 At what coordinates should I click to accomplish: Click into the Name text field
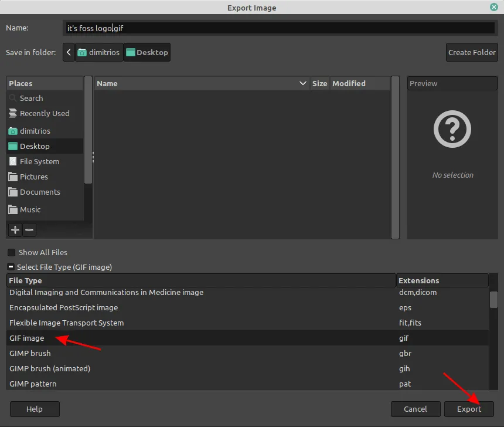click(280, 28)
